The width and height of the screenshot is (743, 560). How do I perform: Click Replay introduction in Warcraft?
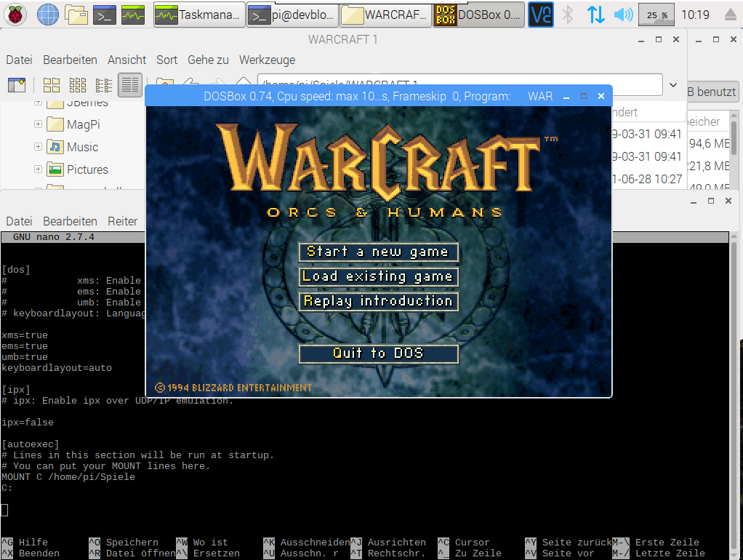[378, 301]
